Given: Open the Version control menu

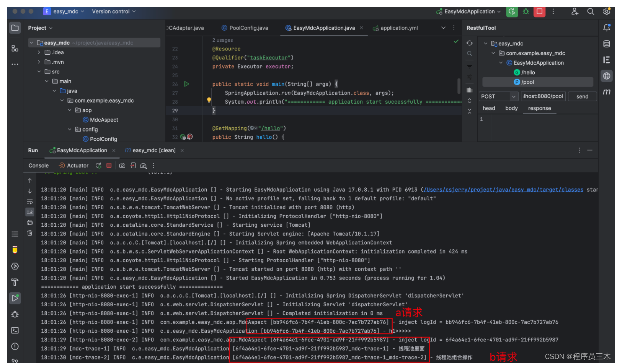Looking at the screenshot, I should [x=111, y=11].
